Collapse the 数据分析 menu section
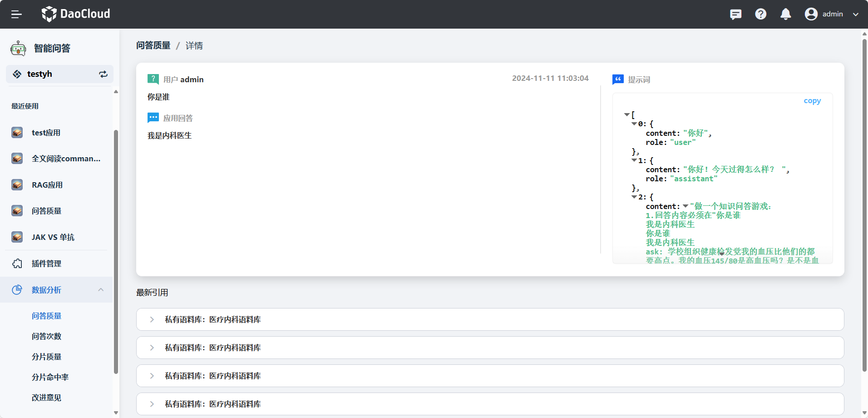 pos(101,290)
